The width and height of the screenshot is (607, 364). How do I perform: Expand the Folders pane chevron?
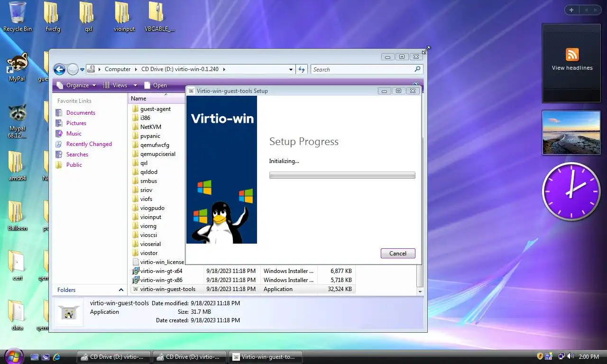[121, 290]
